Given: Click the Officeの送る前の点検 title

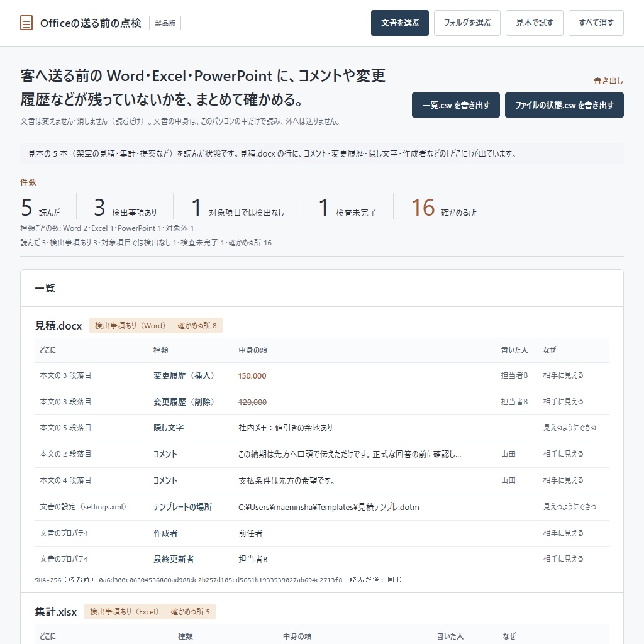Looking at the screenshot, I should [x=91, y=23].
